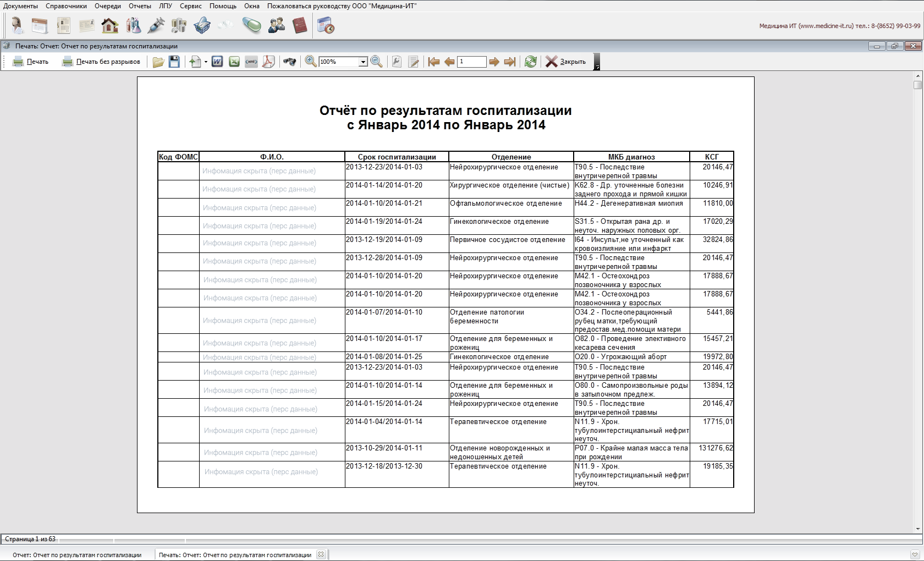Click the vertical scrollbar down arrow
This screenshot has width=924, height=561.
(x=917, y=529)
